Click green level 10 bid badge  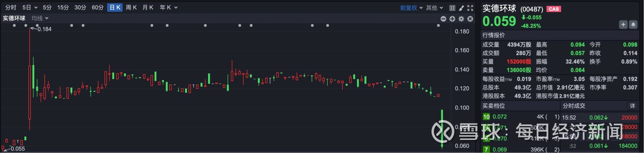(486, 117)
